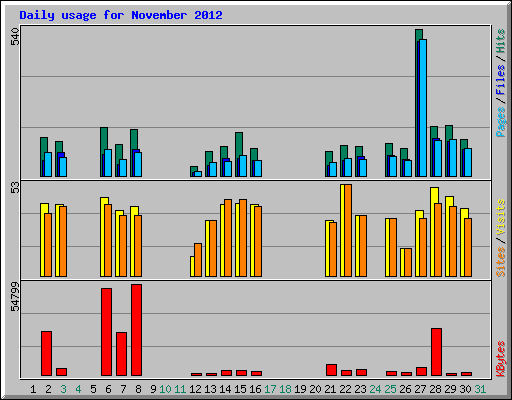512x400 pixels.
Task: Select day 23 on the date axis
Action: coord(360,389)
